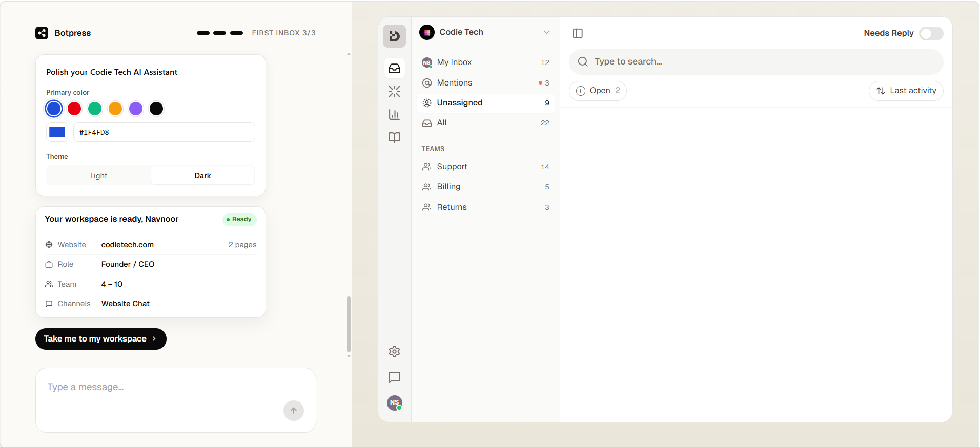
Task: Click Take me to my workspace button
Action: 101,339
